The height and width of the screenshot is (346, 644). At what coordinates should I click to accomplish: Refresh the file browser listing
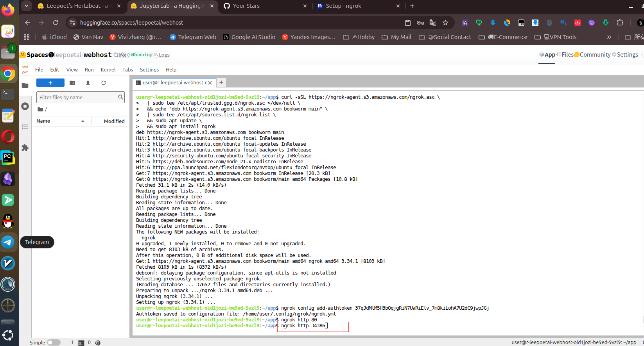(x=104, y=83)
